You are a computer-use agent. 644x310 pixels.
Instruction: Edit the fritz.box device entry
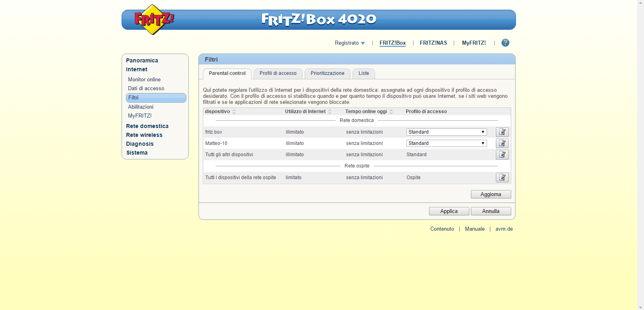click(x=502, y=132)
